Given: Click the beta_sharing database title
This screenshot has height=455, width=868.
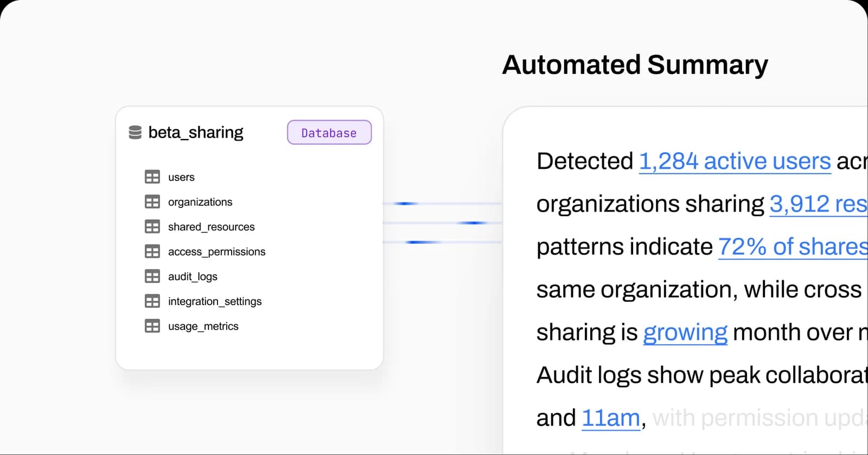Looking at the screenshot, I should (x=196, y=132).
